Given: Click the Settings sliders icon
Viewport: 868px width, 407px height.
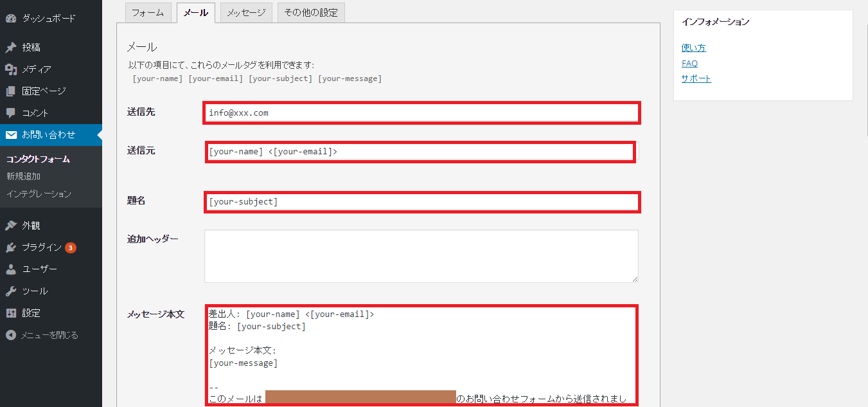Looking at the screenshot, I should click(x=11, y=313).
